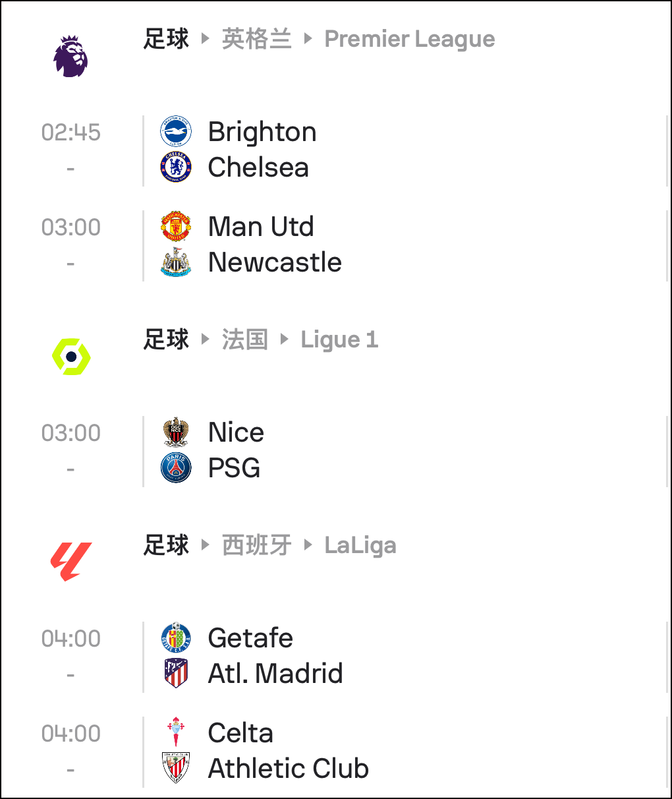Open the Premier League breadcrumb link
This screenshot has width=672, height=799.
click(x=410, y=39)
